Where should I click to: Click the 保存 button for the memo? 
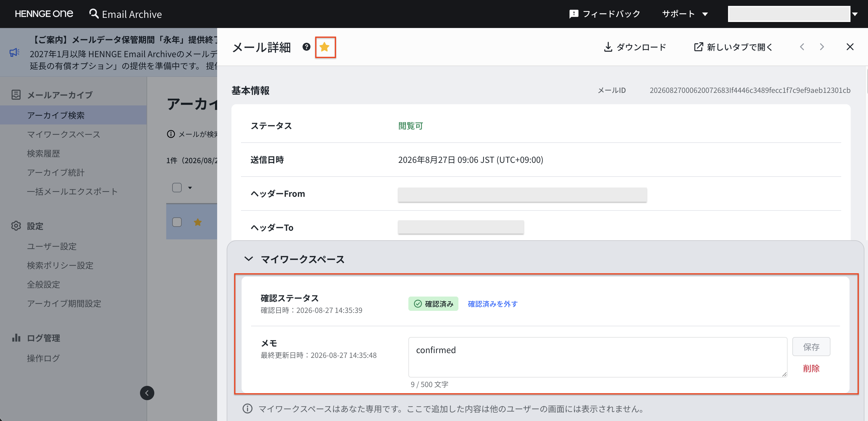pos(811,347)
